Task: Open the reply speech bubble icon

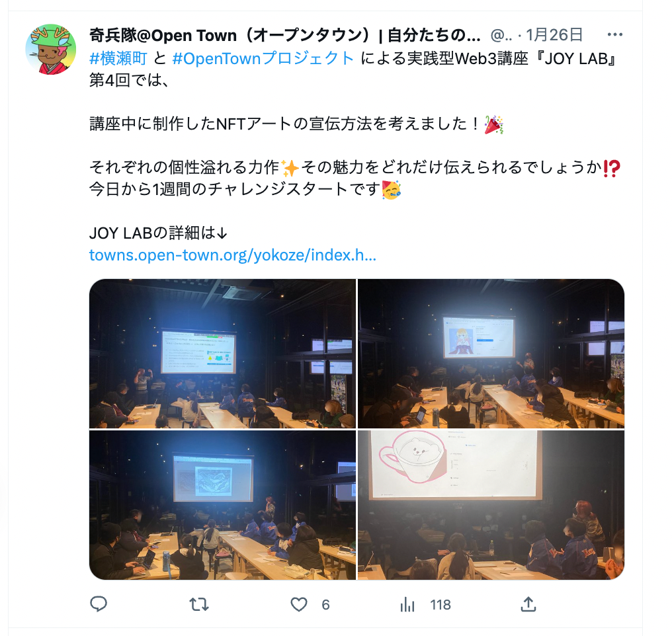Action: 99,604
